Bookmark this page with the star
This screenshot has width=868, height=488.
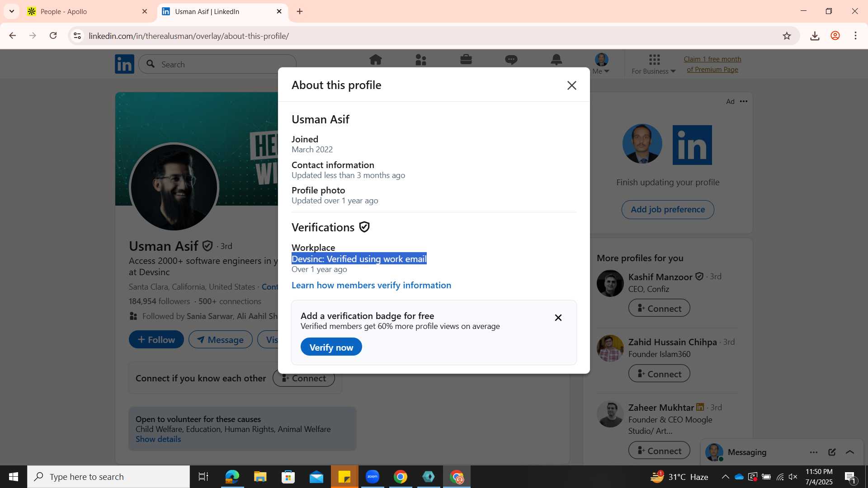(787, 36)
